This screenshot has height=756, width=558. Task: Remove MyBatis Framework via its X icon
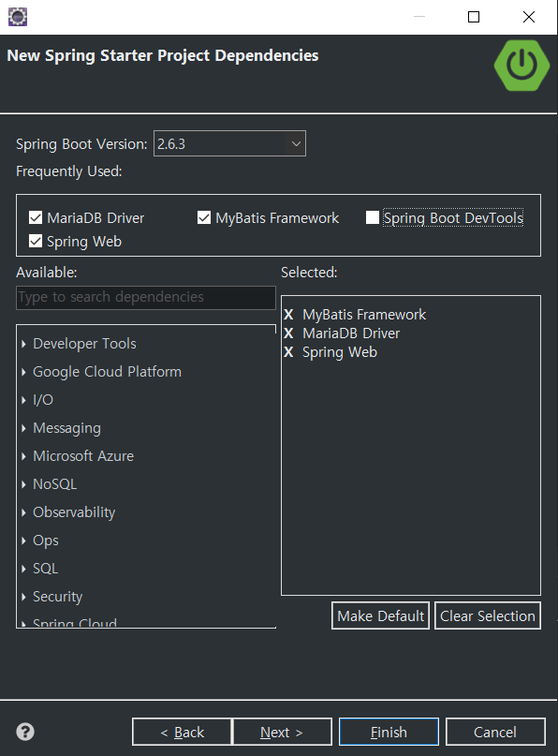(x=288, y=315)
